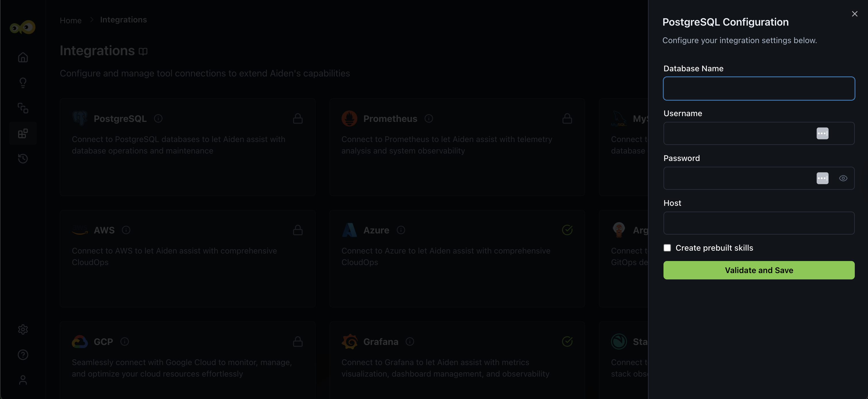
Task: Open the user profile icon in sidebar
Action: tap(23, 380)
